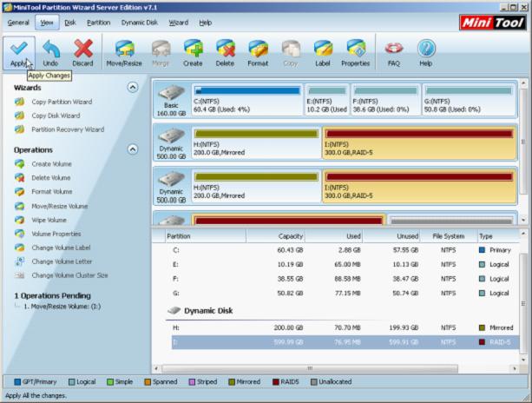
Task: Click the MiniTool logo
Action: [x=492, y=23]
